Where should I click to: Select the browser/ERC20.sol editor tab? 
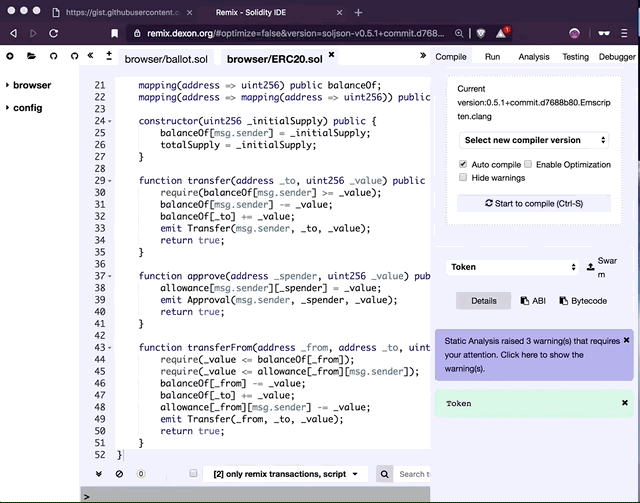click(x=275, y=59)
